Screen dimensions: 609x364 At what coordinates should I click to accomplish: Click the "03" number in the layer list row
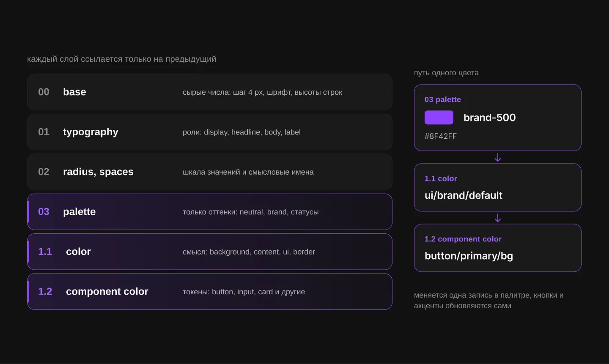44,212
